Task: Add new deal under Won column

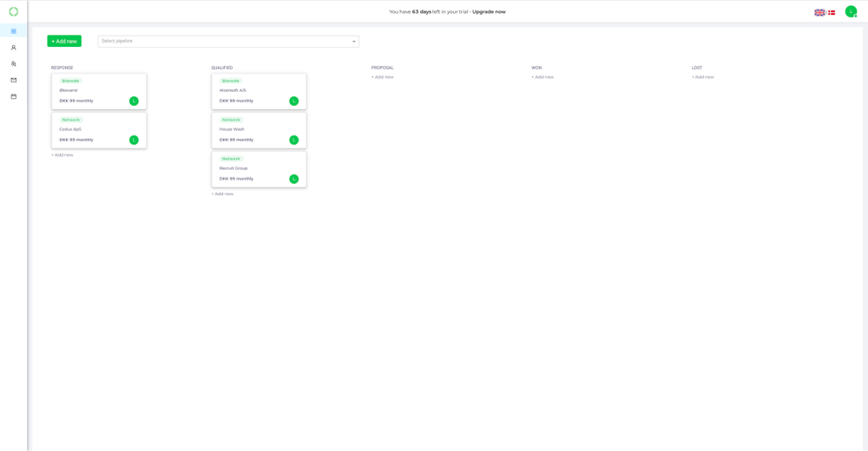Action: point(542,77)
